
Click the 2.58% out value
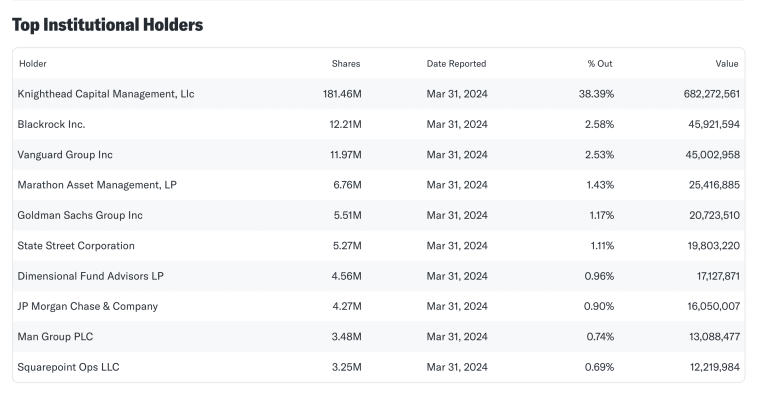pos(600,125)
